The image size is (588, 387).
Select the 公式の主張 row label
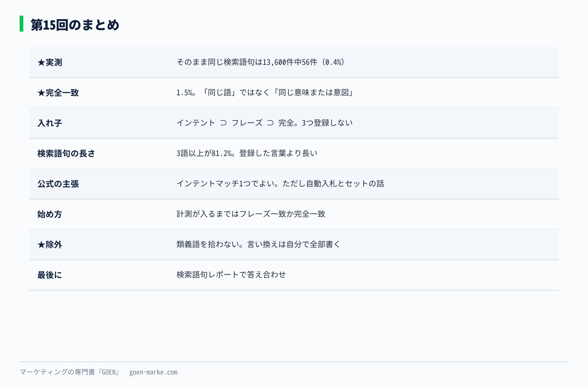[58, 184]
